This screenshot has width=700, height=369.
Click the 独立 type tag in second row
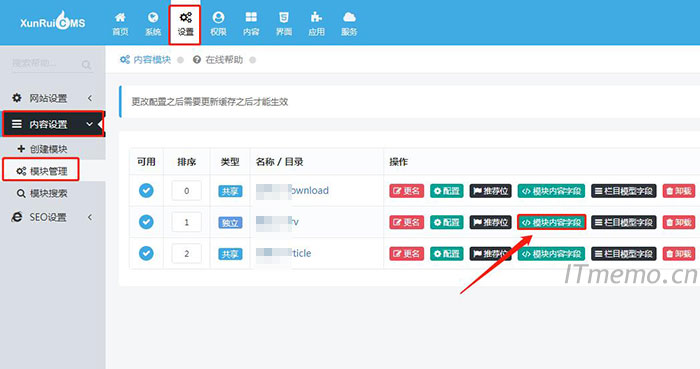point(230,222)
